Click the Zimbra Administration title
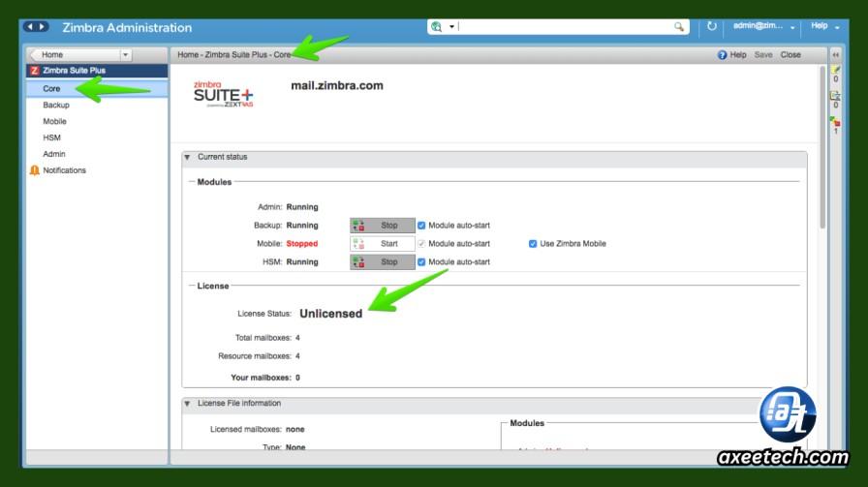 click(x=127, y=28)
